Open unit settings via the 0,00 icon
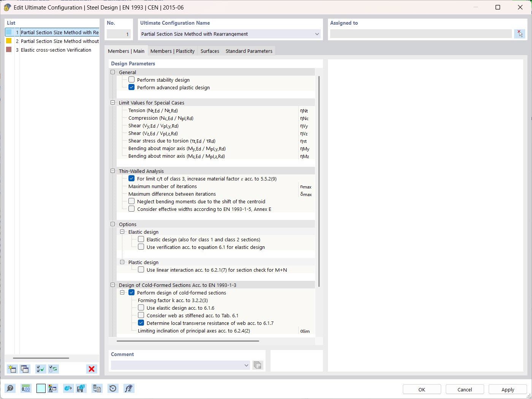This screenshot has width=532, height=399. click(x=25, y=388)
